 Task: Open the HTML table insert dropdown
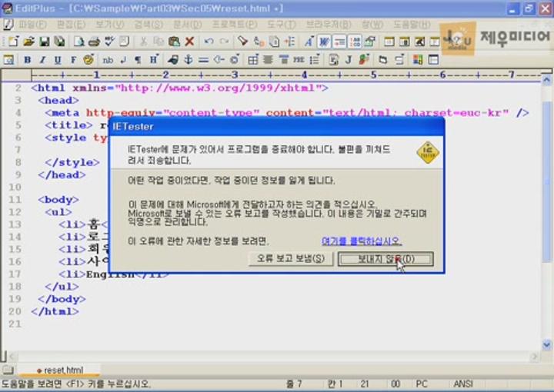[253, 60]
